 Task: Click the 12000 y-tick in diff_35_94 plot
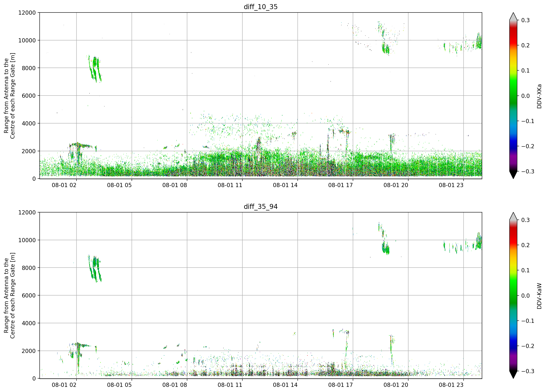pos(27,212)
